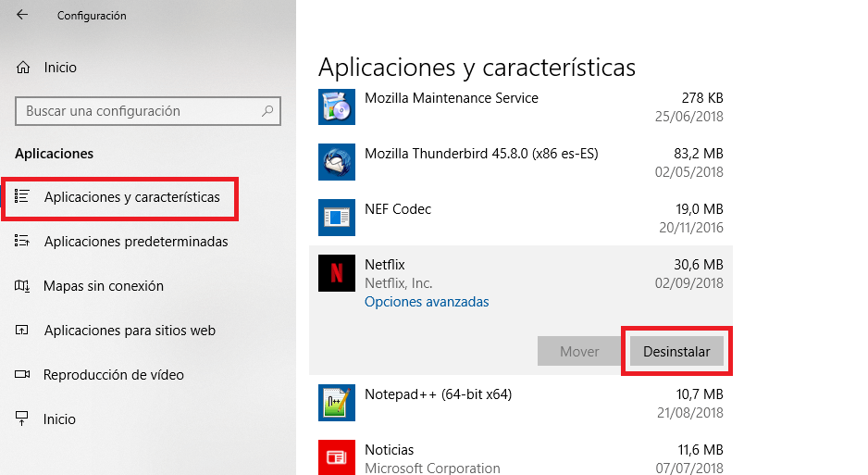Click the Notepad++ app icon
Screen dimensions: 868x475
337,403
